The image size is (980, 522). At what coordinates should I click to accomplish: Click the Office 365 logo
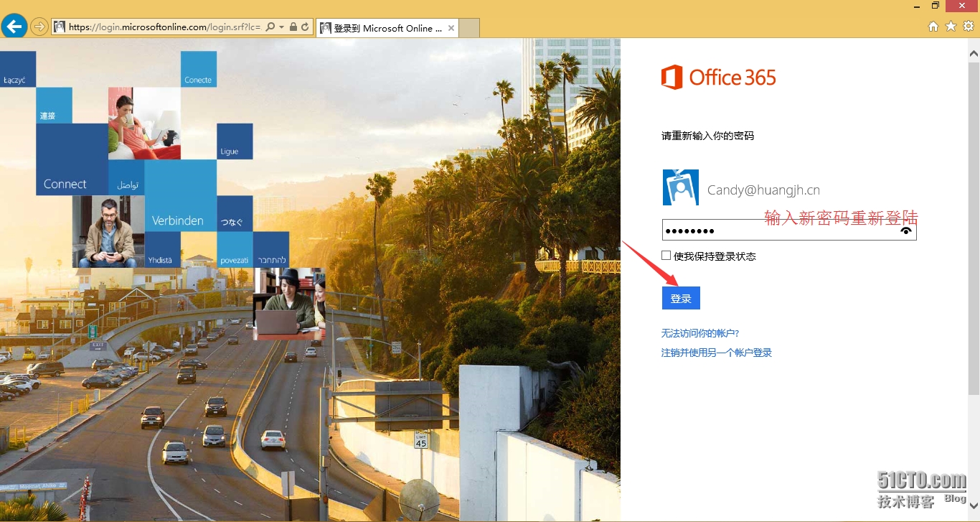pyautogui.click(x=718, y=78)
